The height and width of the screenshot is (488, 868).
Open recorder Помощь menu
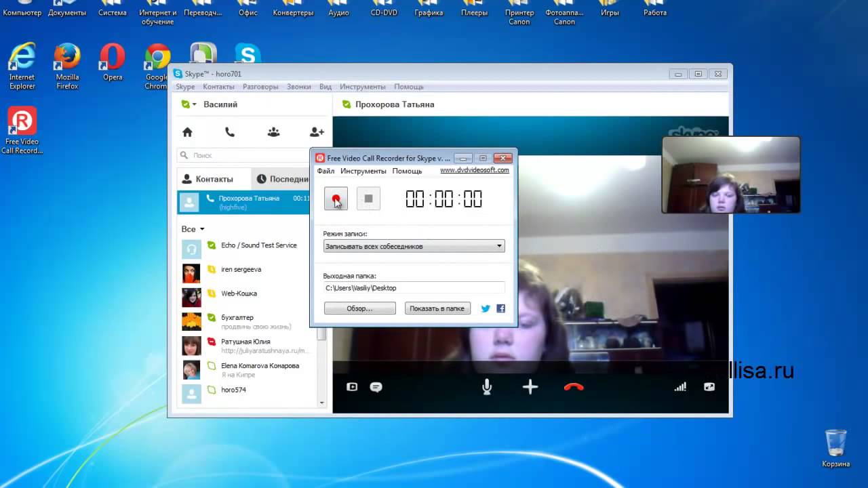click(x=407, y=171)
